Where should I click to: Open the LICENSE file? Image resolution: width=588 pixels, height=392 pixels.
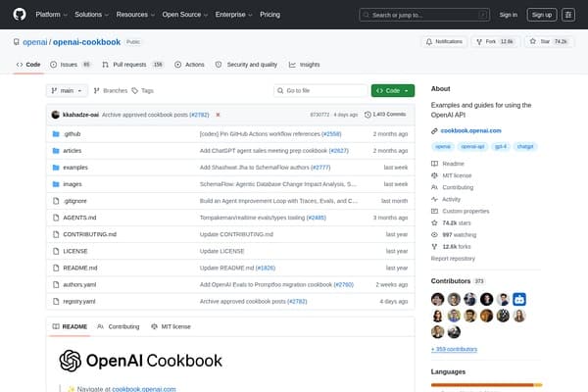pyautogui.click(x=75, y=251)
